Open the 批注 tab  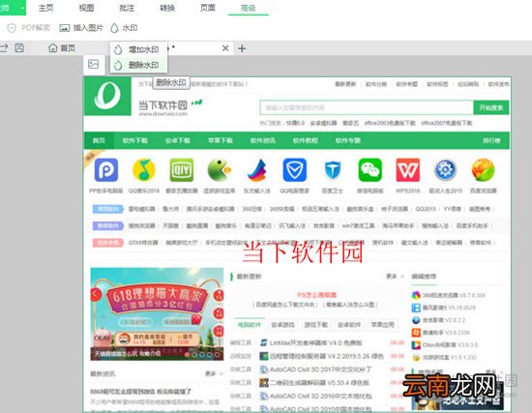(127, 8)
